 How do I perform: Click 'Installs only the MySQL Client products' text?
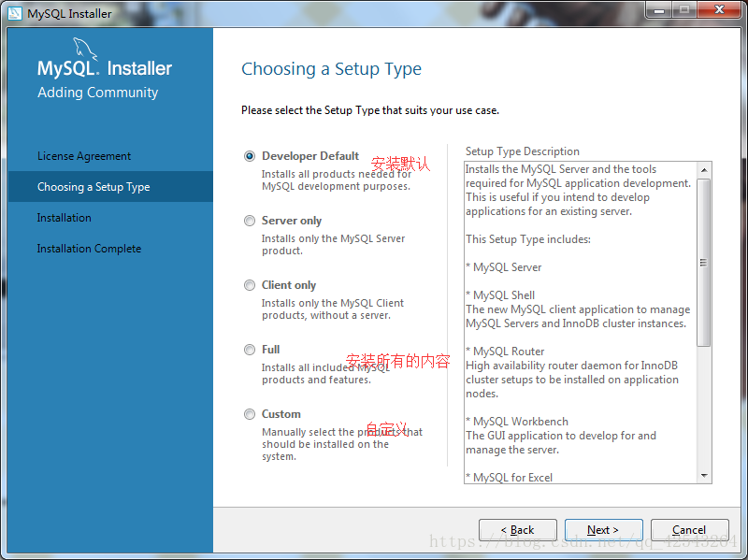(x=333, y=309)
